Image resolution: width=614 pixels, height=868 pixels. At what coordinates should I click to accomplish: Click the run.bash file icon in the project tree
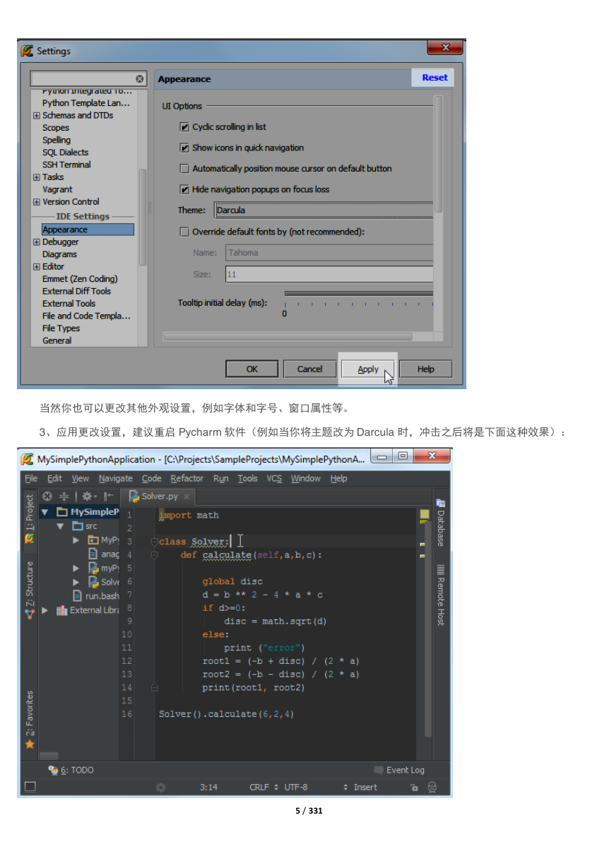coord(78,596)
